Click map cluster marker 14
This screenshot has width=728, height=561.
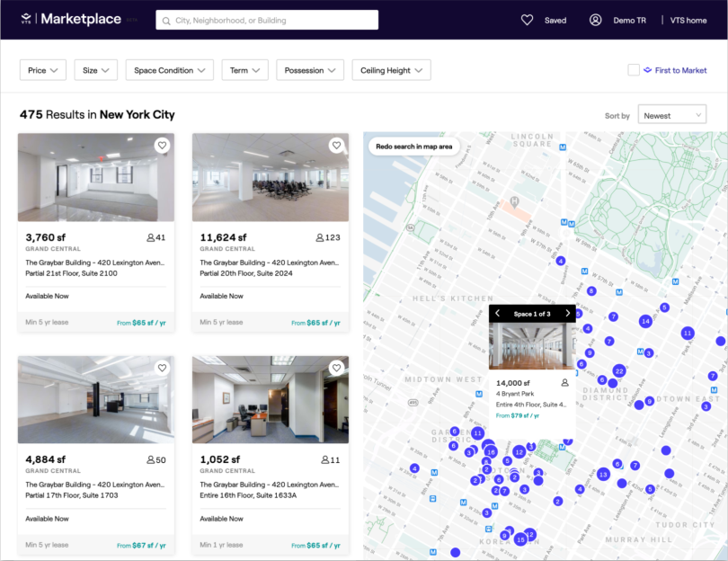click(645, 321)
